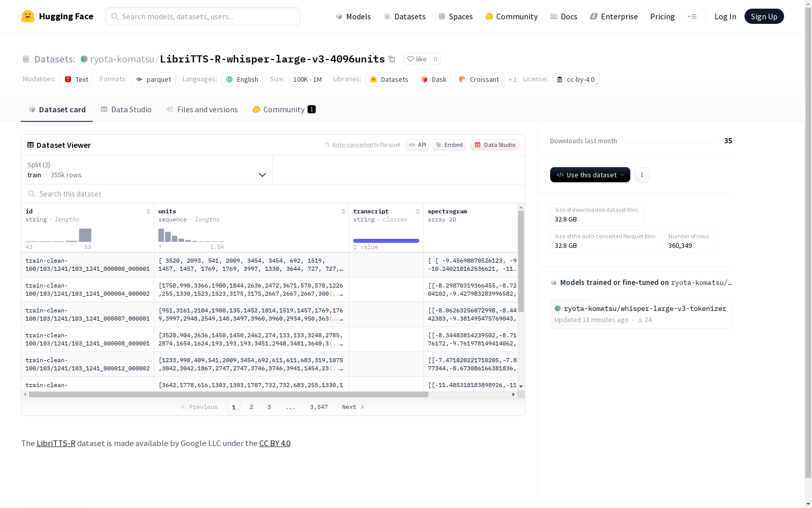Click the like heart button
The width and height of the screenshot is (812, 508).
[x=417, y=59]
